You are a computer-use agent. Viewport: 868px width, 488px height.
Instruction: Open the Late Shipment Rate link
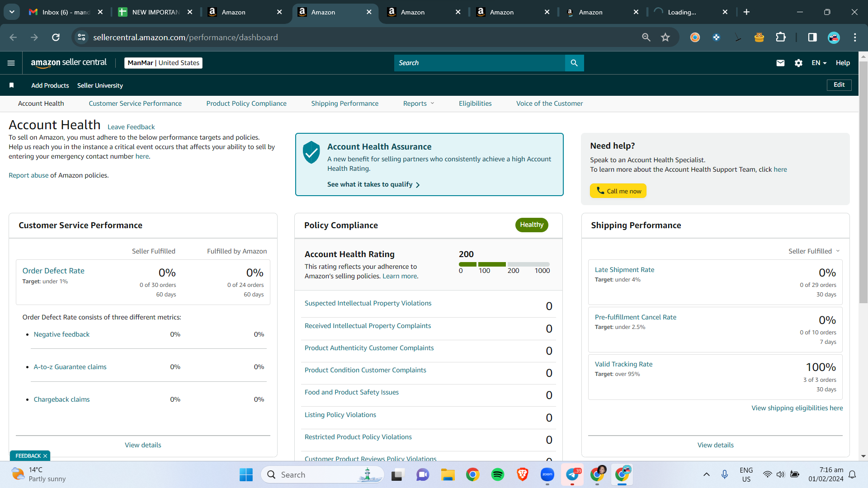point(624,270)
